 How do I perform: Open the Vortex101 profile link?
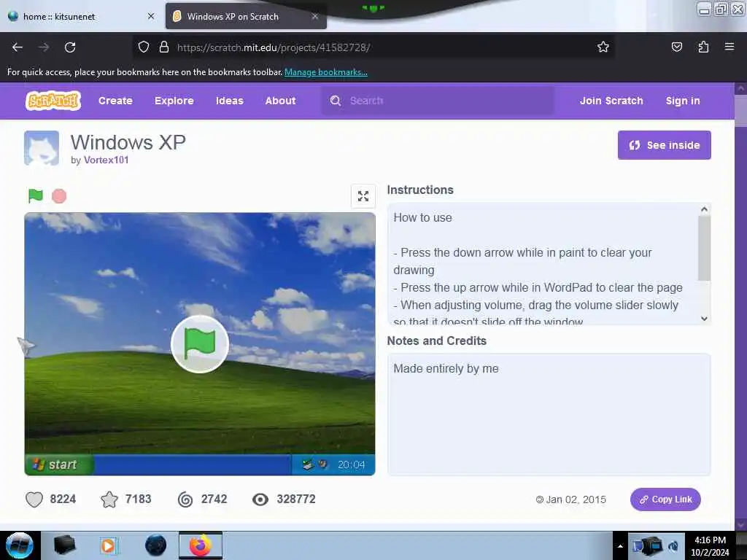pyautogui.click(x=107, y=160)
